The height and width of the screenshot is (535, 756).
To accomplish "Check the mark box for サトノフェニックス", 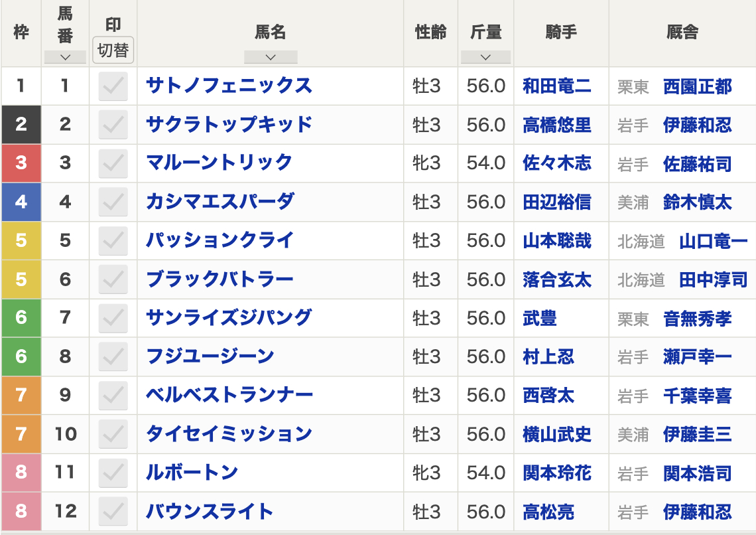I will (113, 86).
